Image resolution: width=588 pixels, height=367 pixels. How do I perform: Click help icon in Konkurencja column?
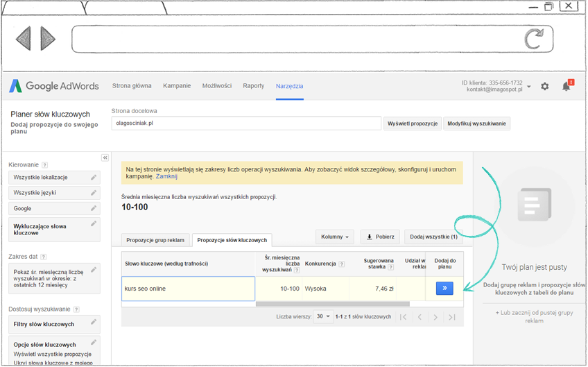click(x=342, y=264)
